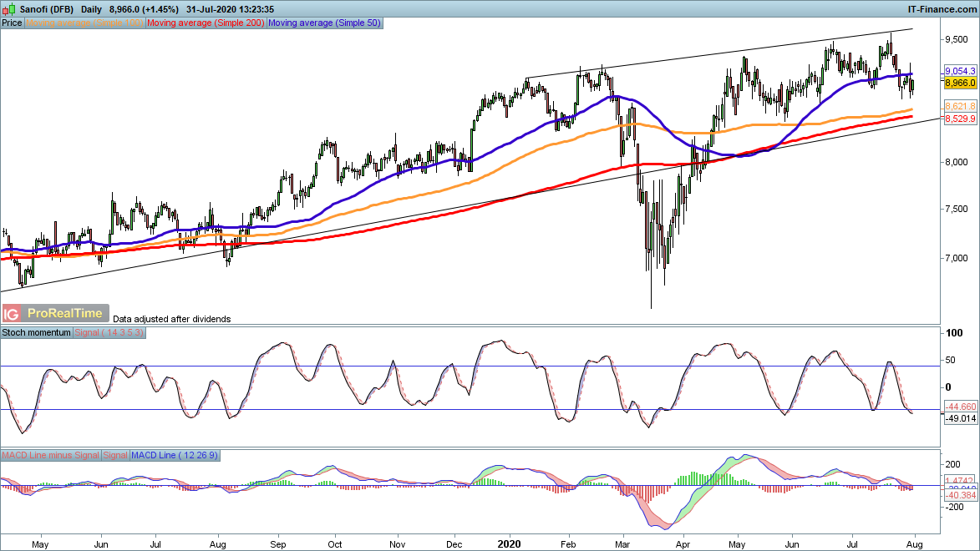Click the stochastic Signal (14 3 5 3) label
980x551 pixels.
(110, 332)
